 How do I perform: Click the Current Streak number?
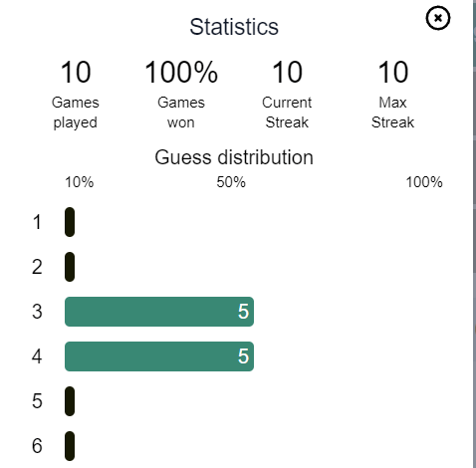click(x=287, y=72)
